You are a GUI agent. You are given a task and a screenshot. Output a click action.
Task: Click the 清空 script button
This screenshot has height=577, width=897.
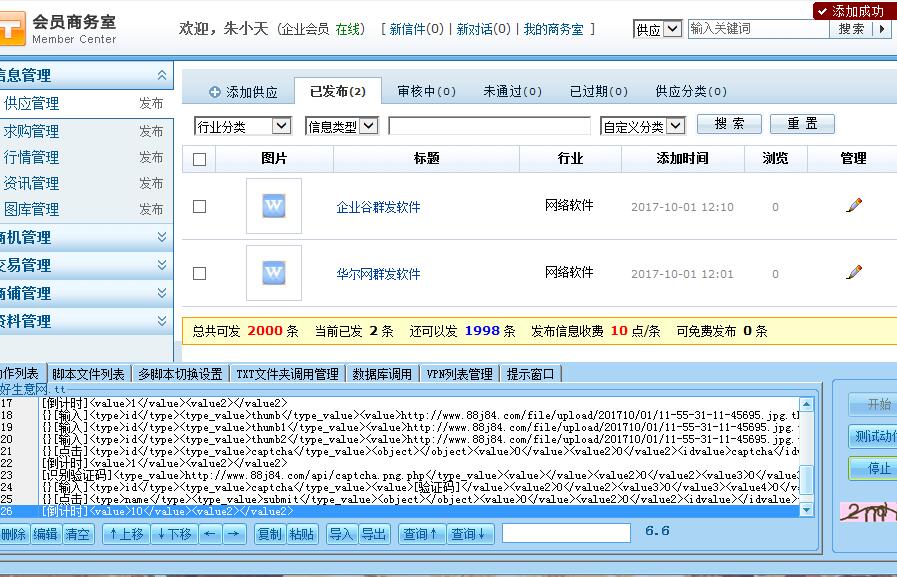click(77, 534)
